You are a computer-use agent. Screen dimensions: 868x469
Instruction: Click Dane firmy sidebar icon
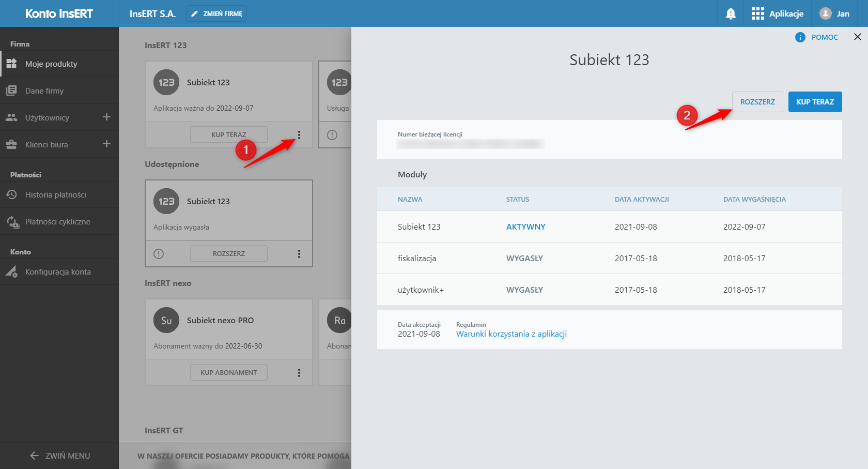[x=11, y=90]
